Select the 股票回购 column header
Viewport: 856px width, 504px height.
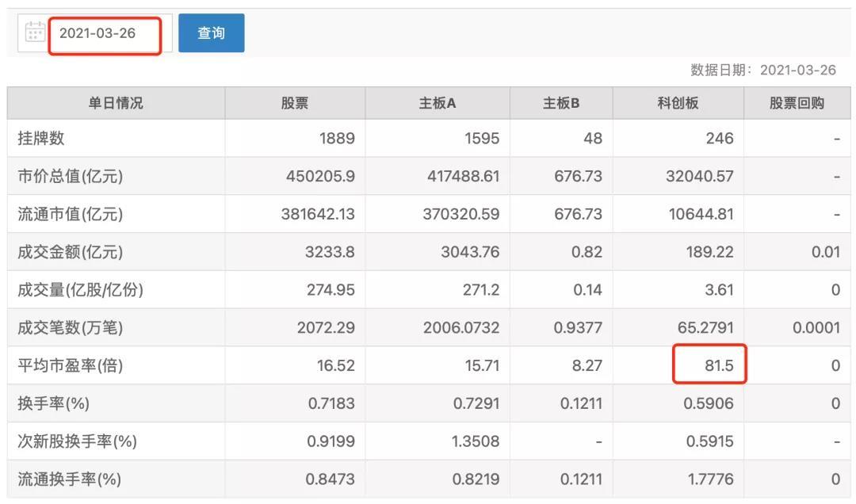pos(797,103)
